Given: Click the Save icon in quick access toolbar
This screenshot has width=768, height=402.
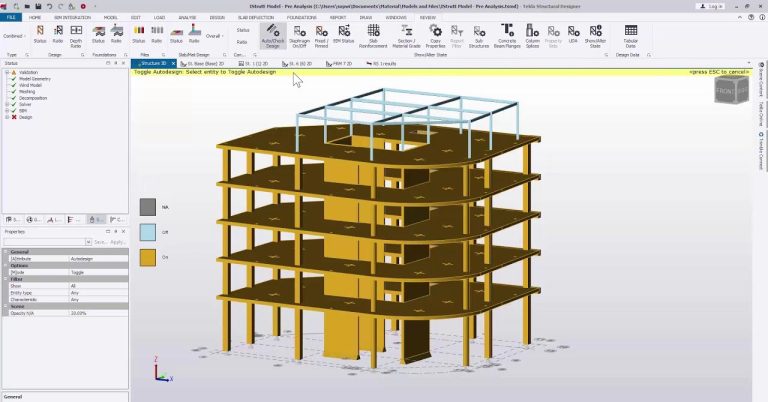Looking at the screenshot, I should 38,6.
